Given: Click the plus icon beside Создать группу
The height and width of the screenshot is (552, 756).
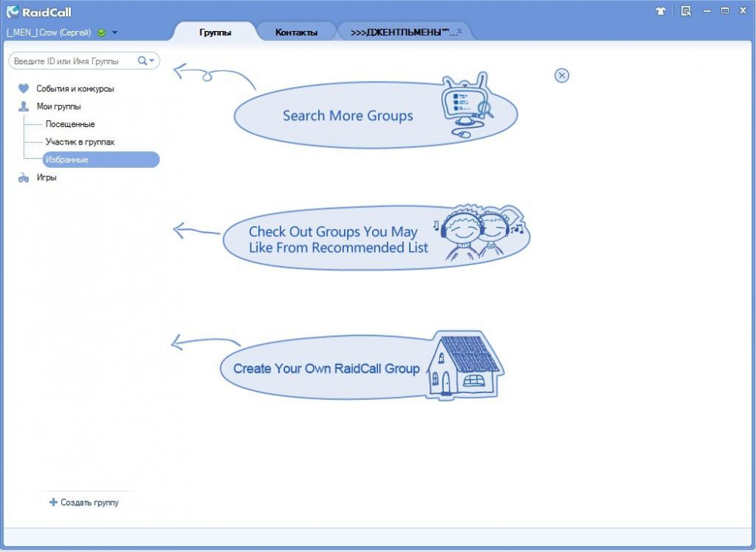Looking at the screenshot, I should [x=53, y=502].
